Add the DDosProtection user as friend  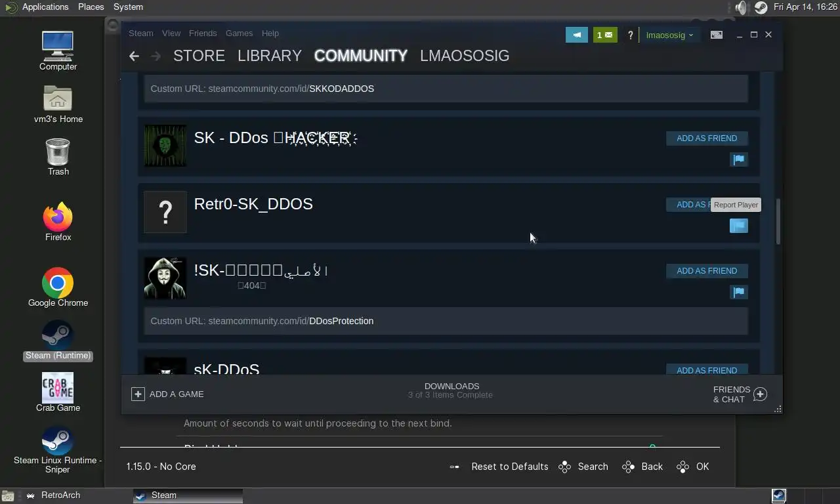(707, 270)
